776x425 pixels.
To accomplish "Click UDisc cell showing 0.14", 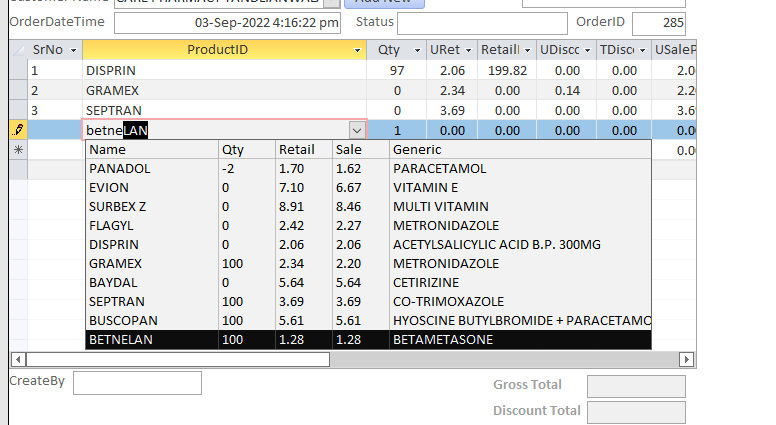I will [x=566, y=91].
